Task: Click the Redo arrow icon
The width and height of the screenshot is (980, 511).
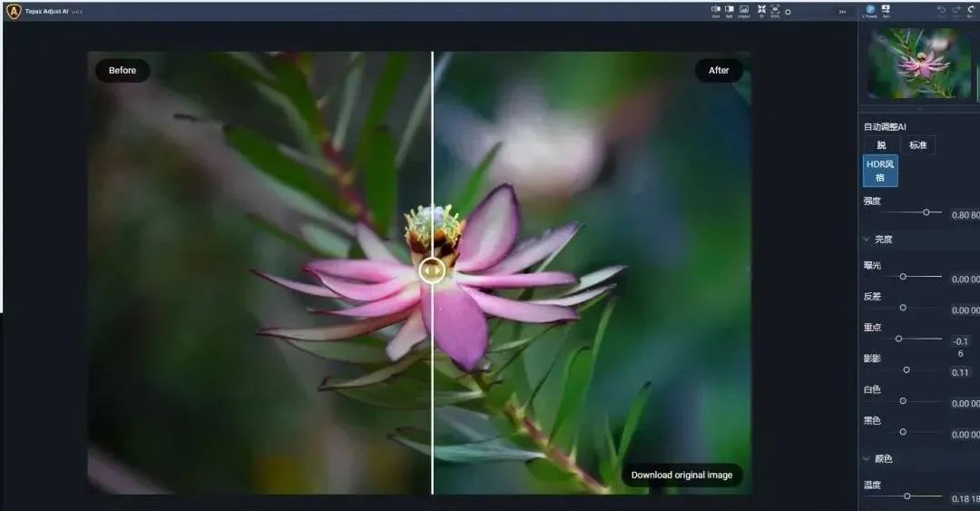Action: click(x=956, y=10)
